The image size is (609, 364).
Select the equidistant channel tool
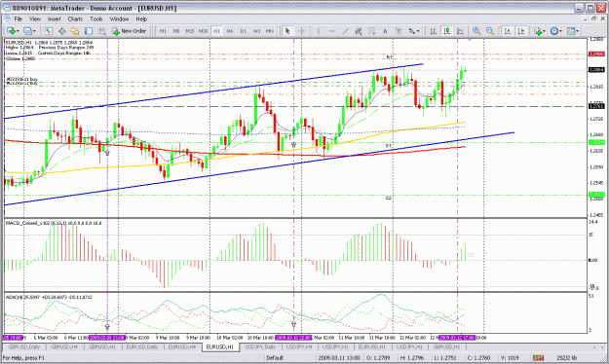(x=359, y=30)
